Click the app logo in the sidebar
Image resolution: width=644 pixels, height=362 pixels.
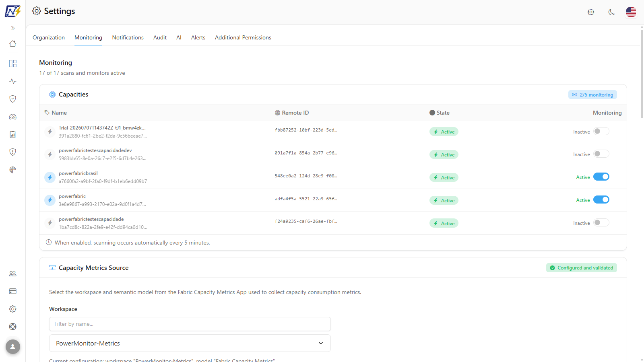pos(13,11)
